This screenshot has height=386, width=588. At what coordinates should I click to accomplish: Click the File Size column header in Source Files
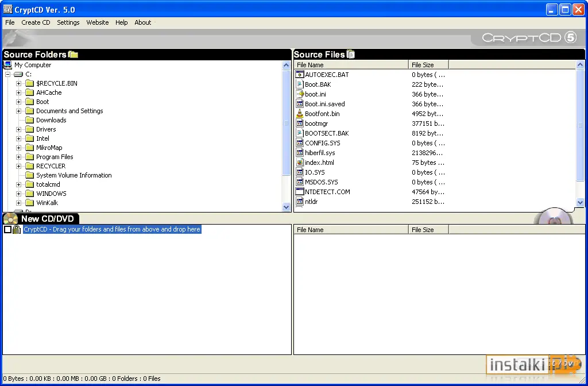[x=428, y=65]
